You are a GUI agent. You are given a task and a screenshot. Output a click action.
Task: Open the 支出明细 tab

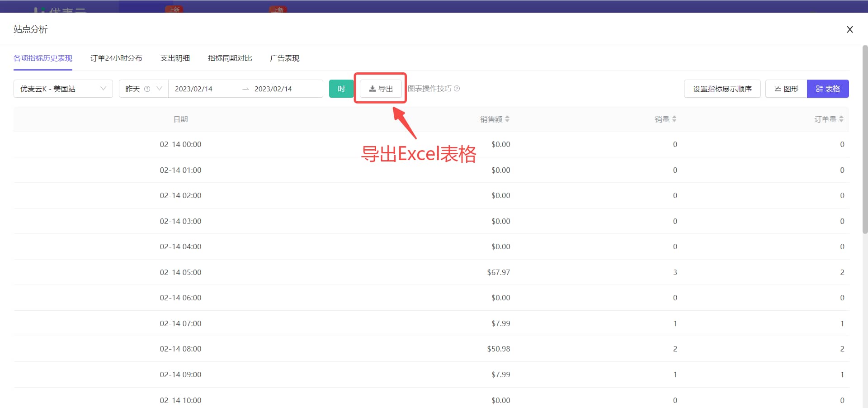coord(175,58)
